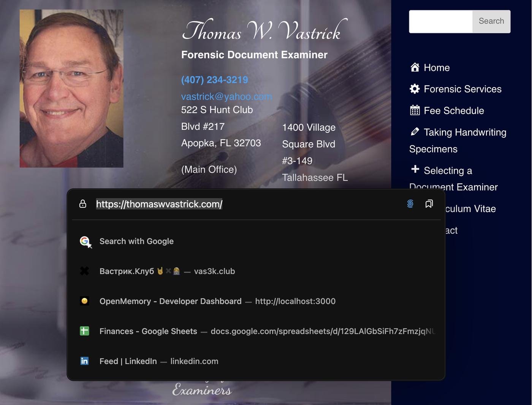Click the gear icon beside Forensic Services
This screenshot has height=405, width=532.
point(415,89)
